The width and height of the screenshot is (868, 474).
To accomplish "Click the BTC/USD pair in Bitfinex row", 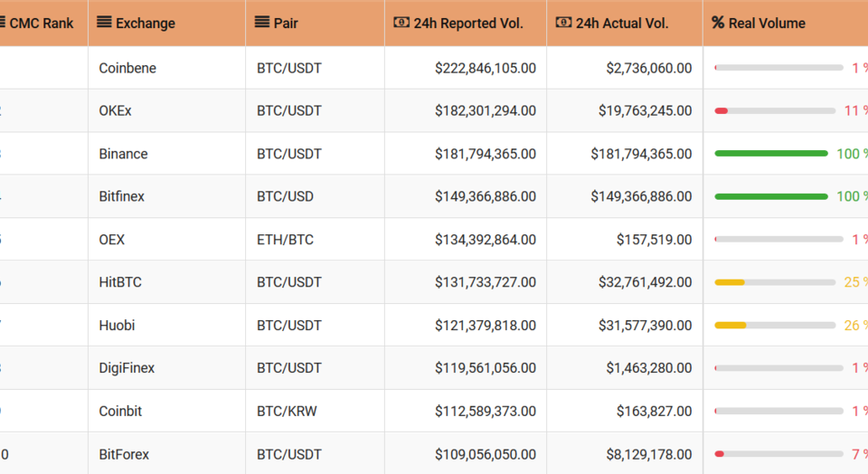I will click(285, 196).
